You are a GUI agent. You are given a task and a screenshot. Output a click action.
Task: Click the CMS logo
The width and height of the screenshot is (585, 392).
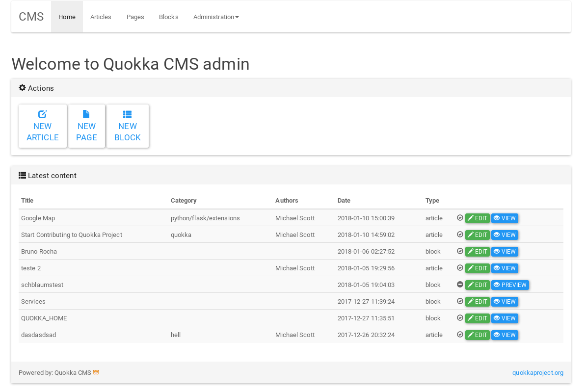click(x=31, y=16)
